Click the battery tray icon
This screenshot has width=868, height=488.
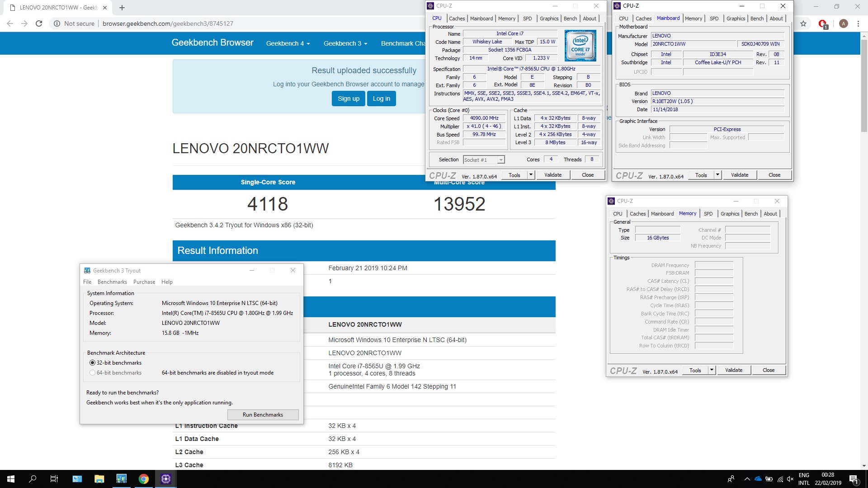click(x=769, y=479)
